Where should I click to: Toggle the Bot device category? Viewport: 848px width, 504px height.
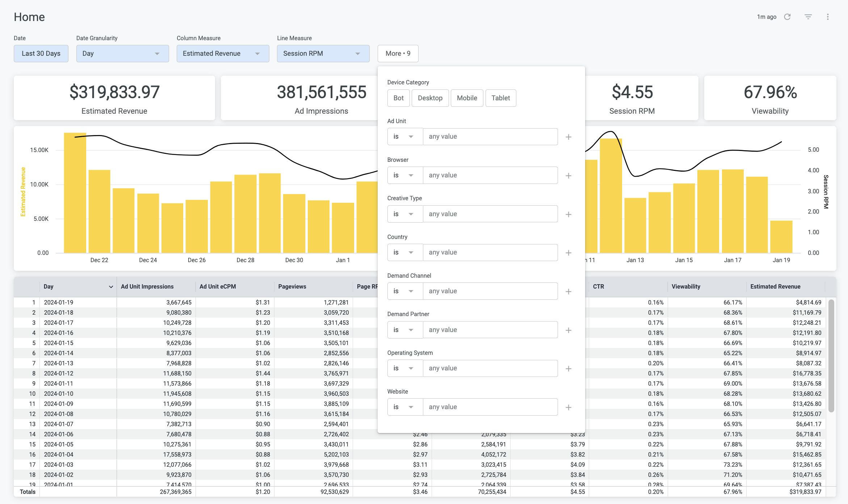[x=398, y=98]
